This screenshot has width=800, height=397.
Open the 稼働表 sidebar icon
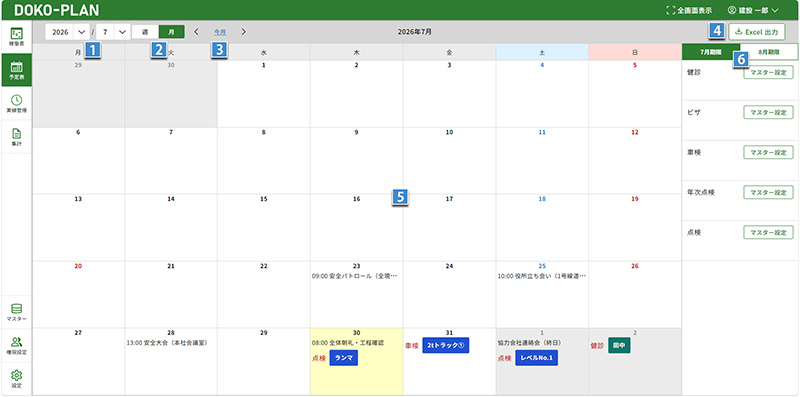(16, 37)
